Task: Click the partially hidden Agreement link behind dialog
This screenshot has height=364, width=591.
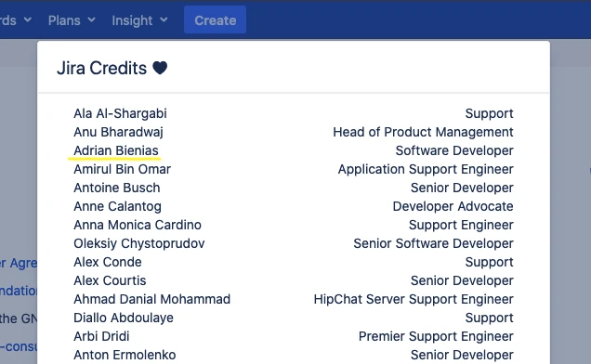Action: [19, 263]
